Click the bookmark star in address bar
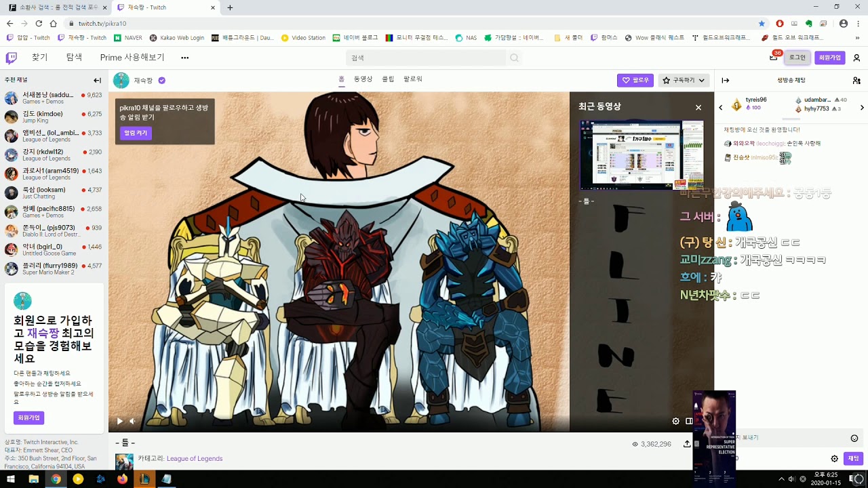Image resolution: width=868 pixels, height=488 pixels. point(762,23)
